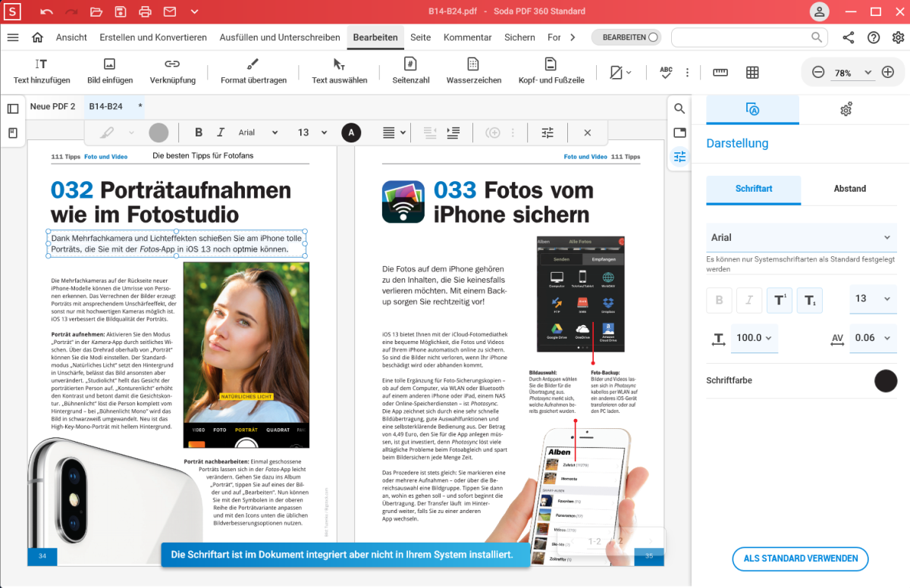Screen dimensions: 910x588
Task: Open the shape tool dropdown arrow
Action: tap(629, 73)
